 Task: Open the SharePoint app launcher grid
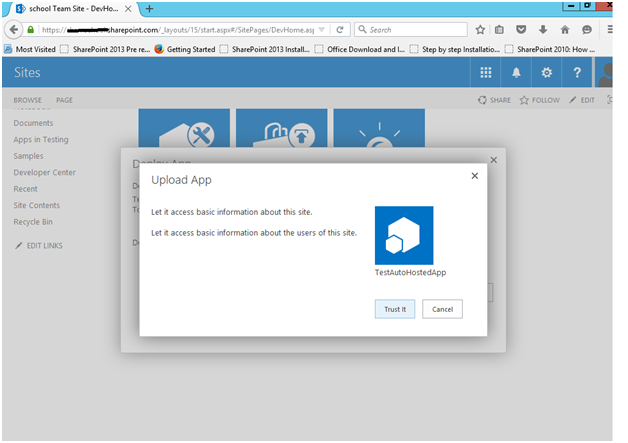[485, 72]
